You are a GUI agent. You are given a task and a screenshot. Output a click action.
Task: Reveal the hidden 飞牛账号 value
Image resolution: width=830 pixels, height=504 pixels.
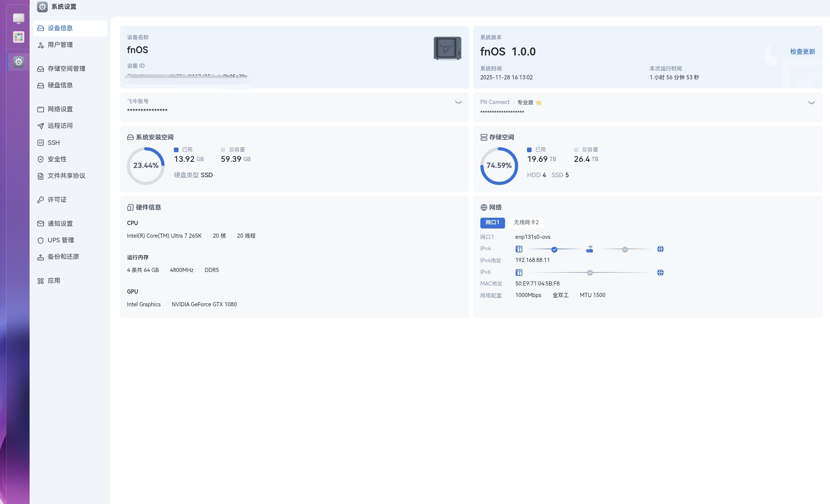coord(458,102)
